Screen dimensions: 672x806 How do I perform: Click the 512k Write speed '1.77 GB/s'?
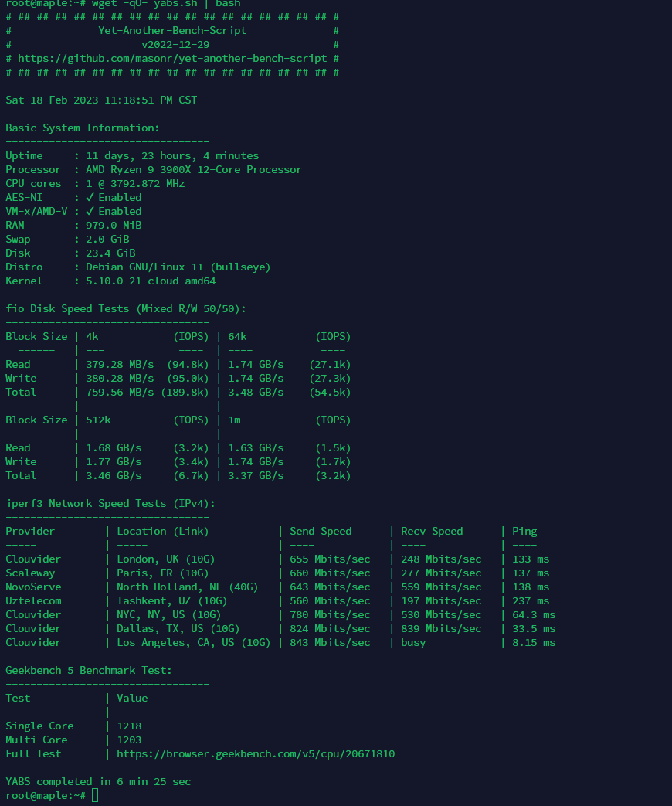(x=114, y=461)
